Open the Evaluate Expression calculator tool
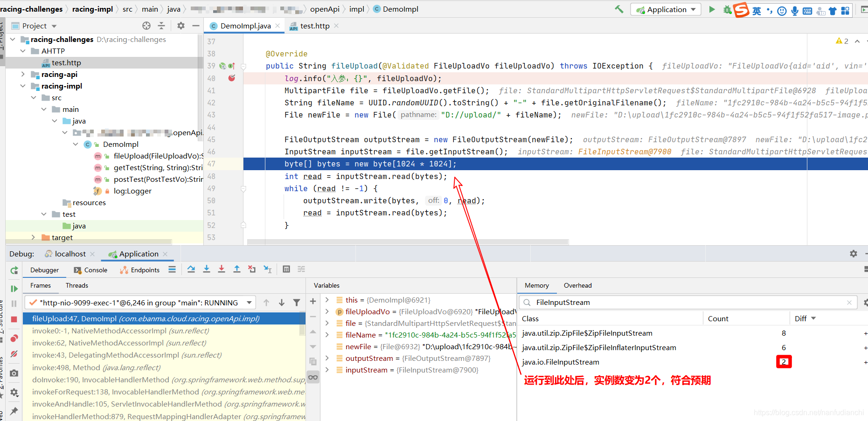Image resolution: width=868 pixels, height=421 pixels. (x=286, y=269)
